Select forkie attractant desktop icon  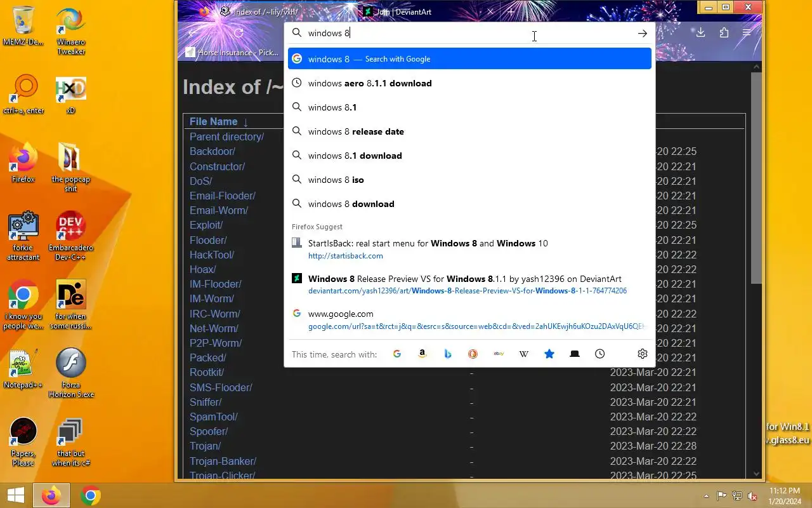23,236
